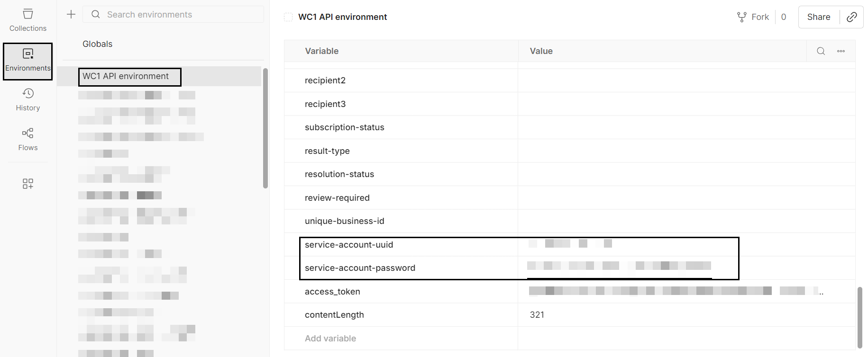868x357 pixels.
Task: Click the access_token variable name cell
Action: (333, 291)
